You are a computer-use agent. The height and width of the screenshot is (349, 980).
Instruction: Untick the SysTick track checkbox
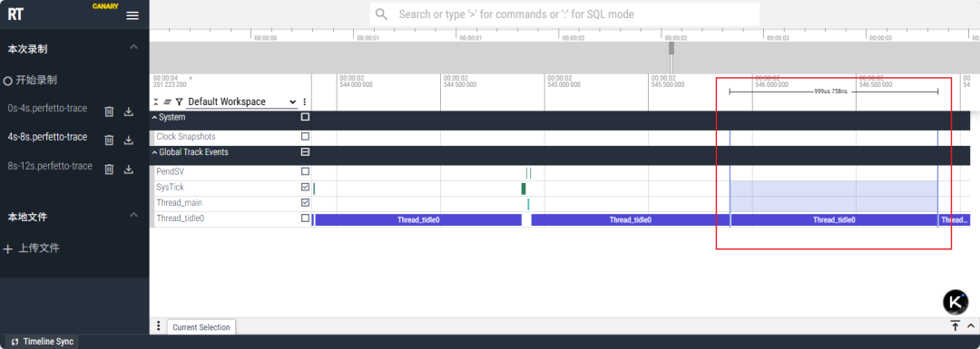305,187
